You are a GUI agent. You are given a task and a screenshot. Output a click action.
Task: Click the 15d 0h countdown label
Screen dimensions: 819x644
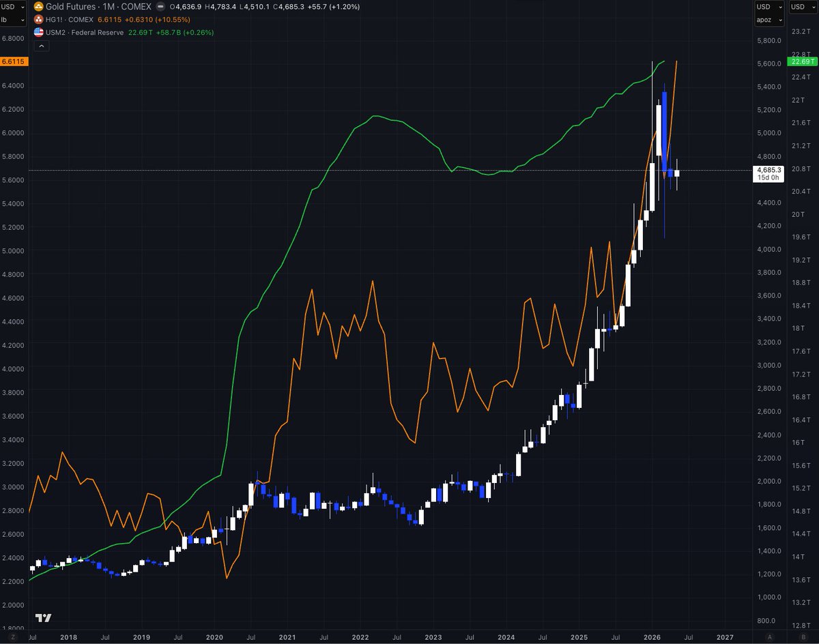768,177
